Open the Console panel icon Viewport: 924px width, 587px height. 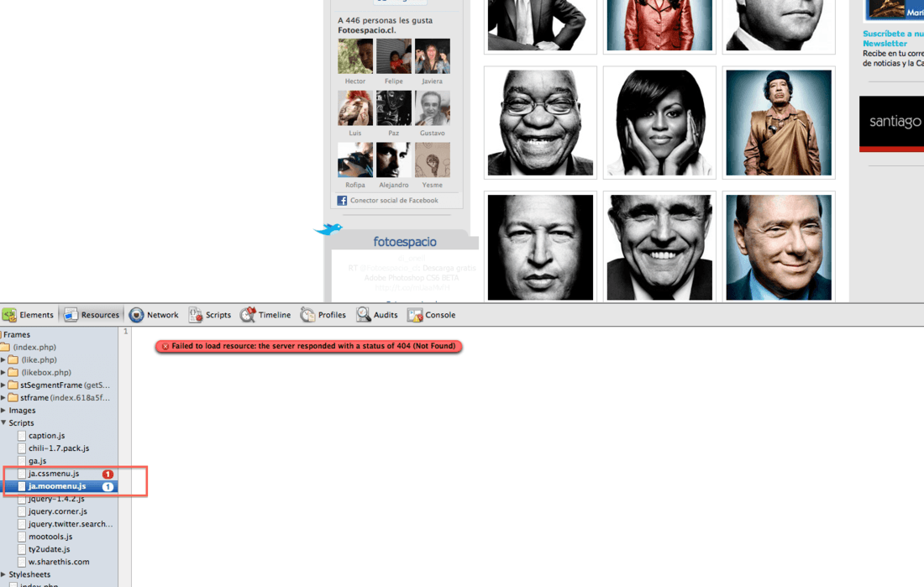pos(415,315)
